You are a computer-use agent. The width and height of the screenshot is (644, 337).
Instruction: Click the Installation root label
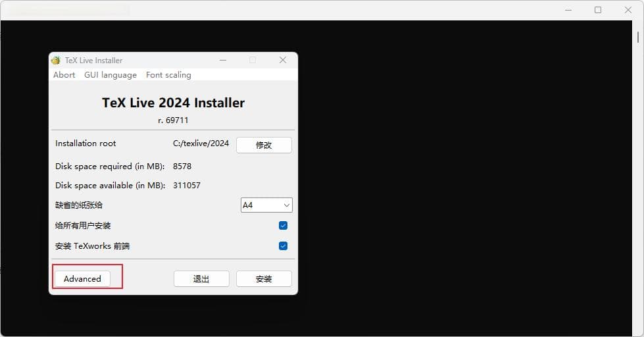[86, 143]
